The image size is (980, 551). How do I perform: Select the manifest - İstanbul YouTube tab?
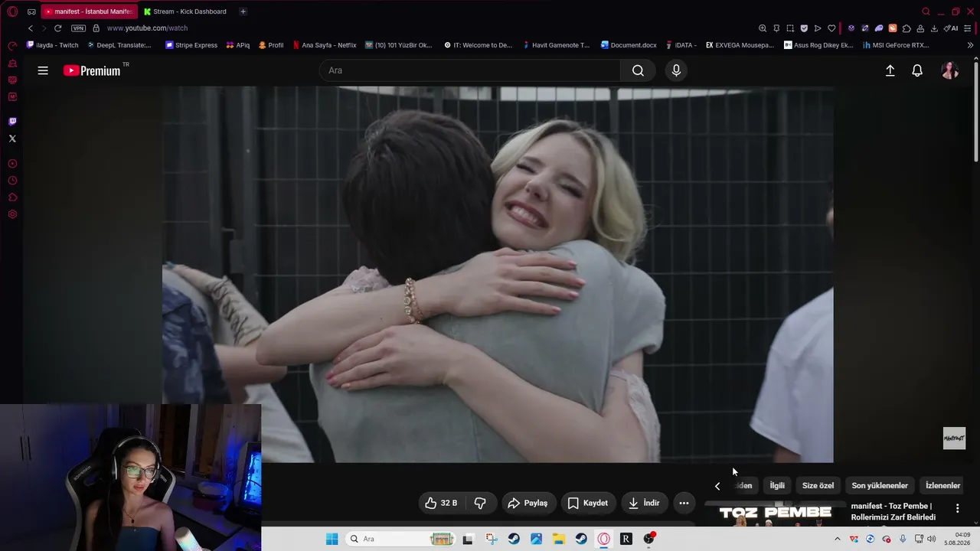click(x=88, y=11)
